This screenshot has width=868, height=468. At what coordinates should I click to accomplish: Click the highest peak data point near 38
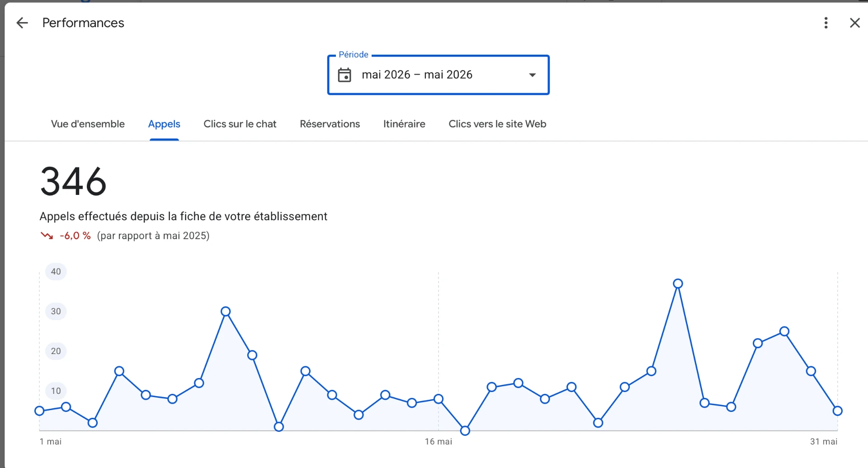click(678, 284)
